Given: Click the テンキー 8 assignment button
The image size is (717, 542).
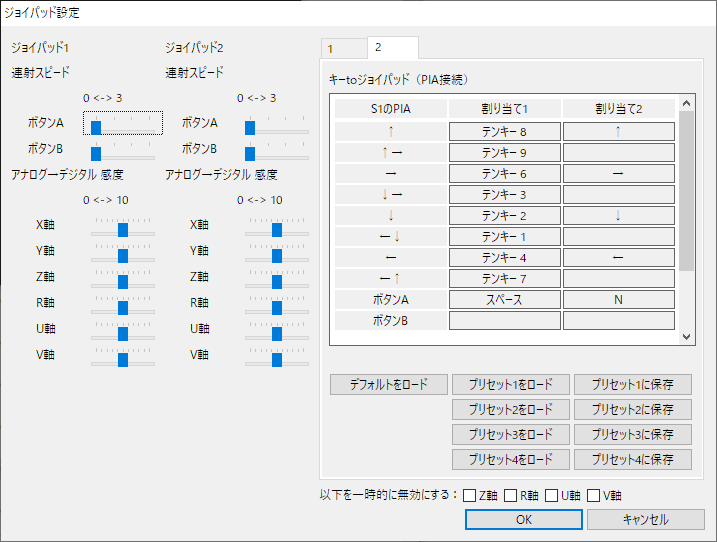Looking at the screenshot, I should point(504,131).
